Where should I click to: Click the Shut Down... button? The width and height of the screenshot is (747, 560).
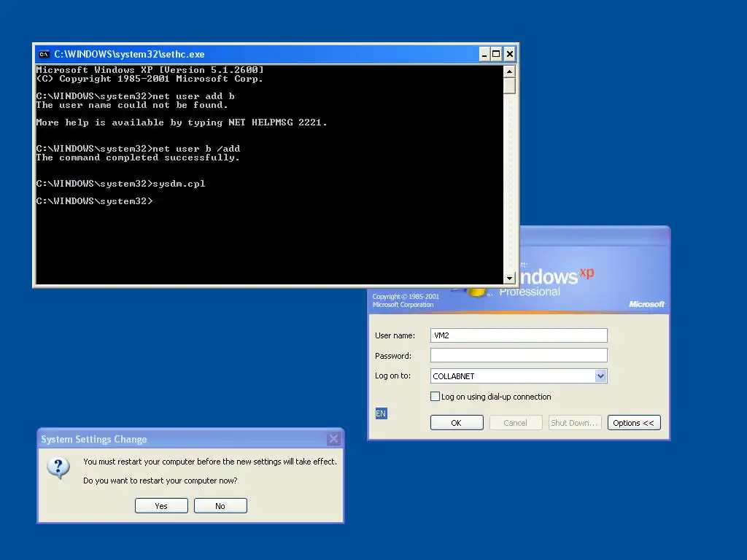[575, 423]
